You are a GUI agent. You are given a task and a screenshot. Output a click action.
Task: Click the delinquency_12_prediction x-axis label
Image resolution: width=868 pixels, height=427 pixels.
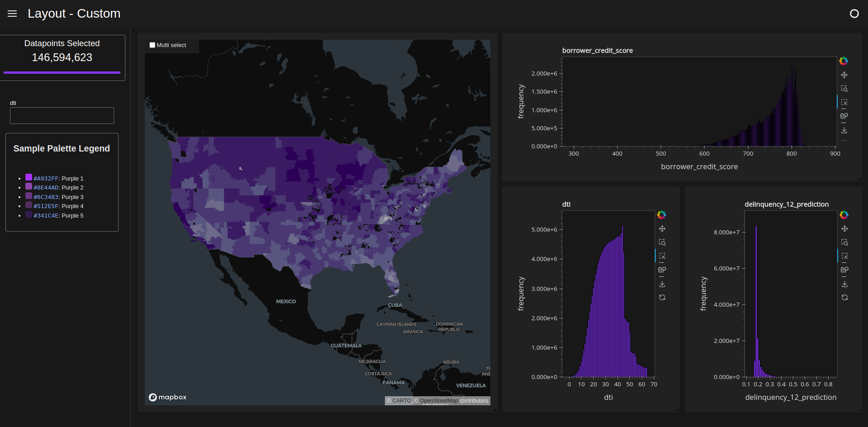pyautogui.click(x=791, y=397)
